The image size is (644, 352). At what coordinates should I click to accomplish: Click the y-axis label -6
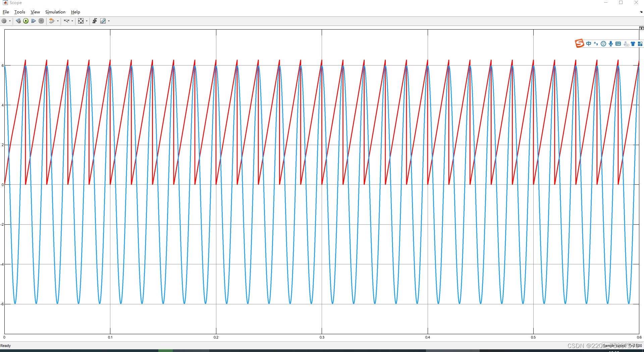coord(2,304)
